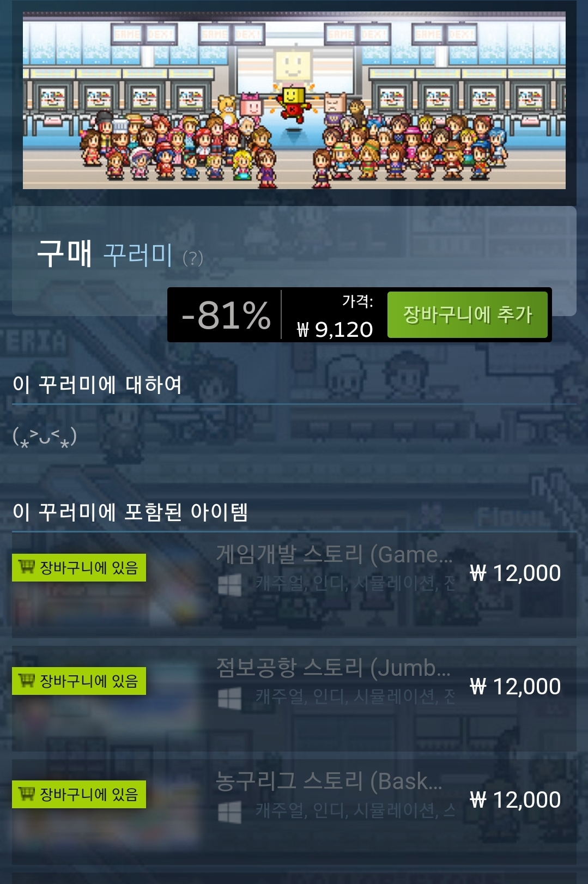The image size is (588, 884).
Task: Click Windows platform icon for 점보공항 스토리
Action: coord(229,698)
